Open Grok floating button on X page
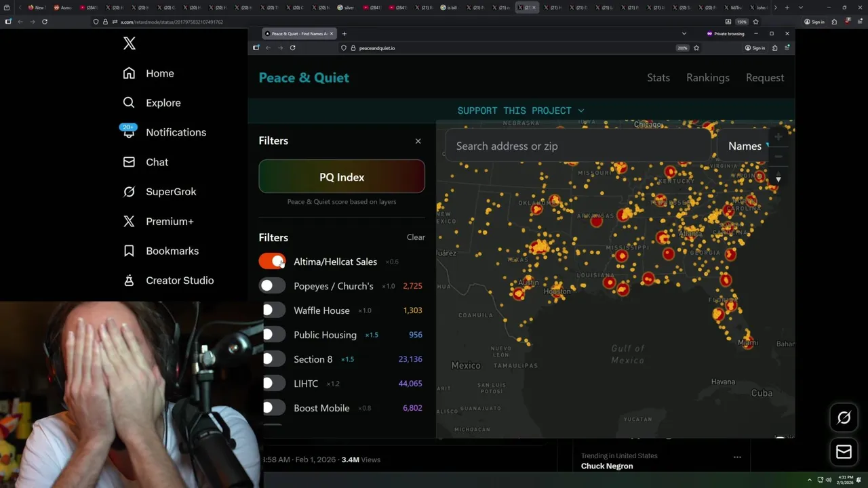868x488 pixels. (x=844, y=418)
